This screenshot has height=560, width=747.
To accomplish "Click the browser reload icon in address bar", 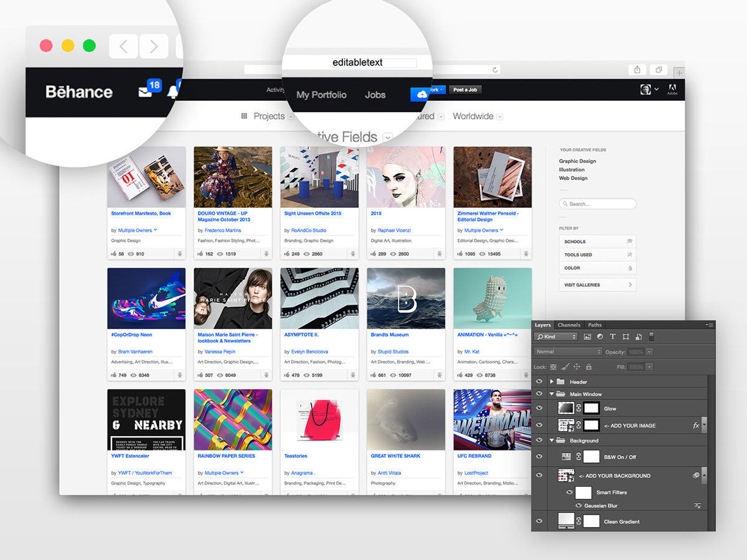I will [496, 70].
